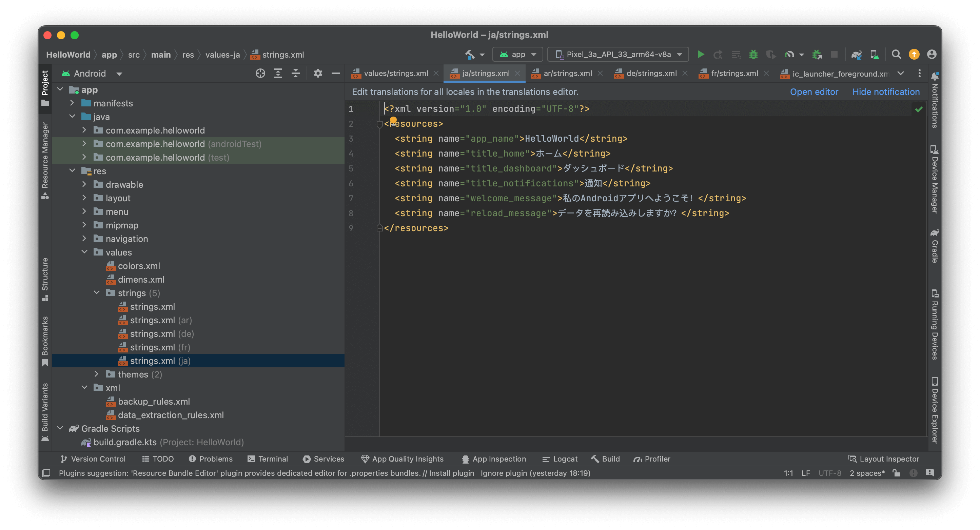Open the app run configuration dropdown
Screen dimensions: 980x530
518,54
